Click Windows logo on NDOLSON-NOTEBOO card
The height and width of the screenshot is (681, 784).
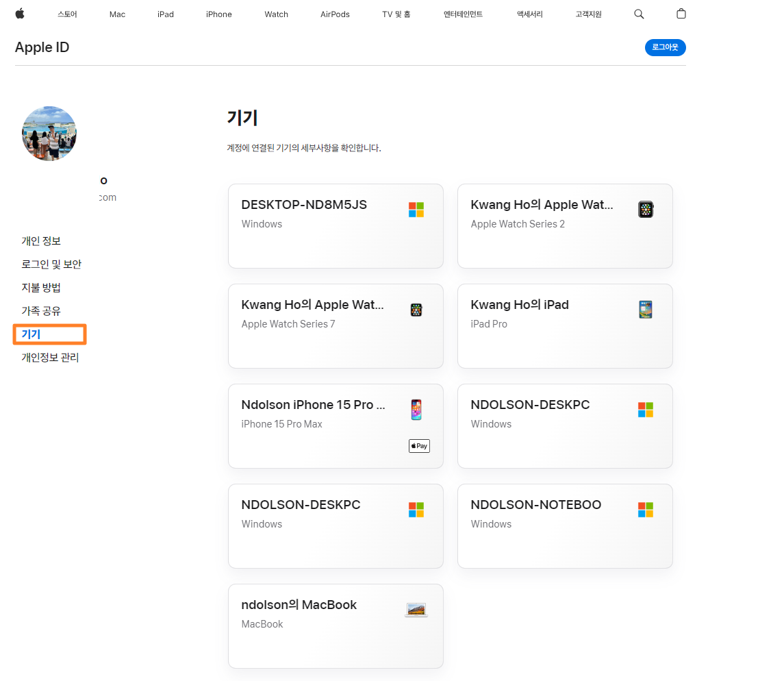tap(646, 510)
